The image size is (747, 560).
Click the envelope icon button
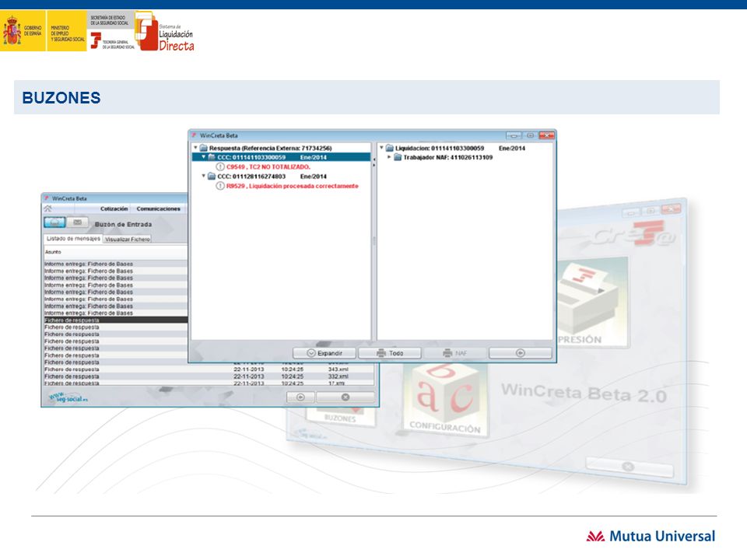coord(78,222)
